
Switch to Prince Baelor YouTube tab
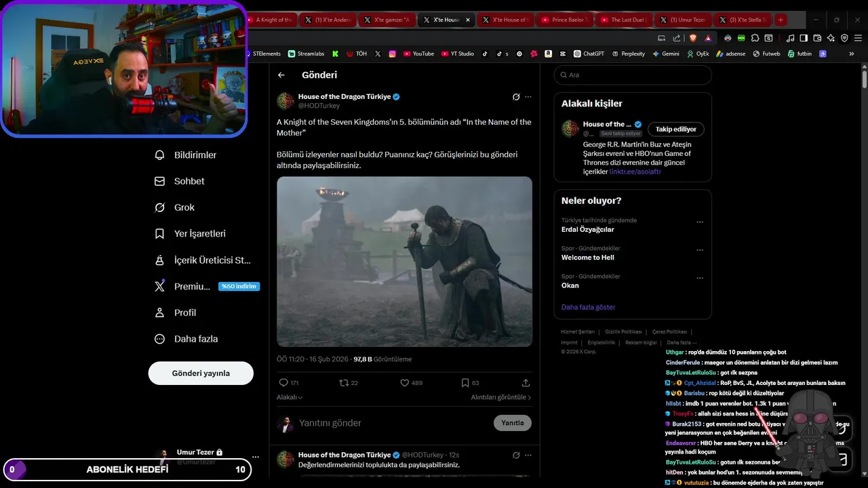point(564,20)
